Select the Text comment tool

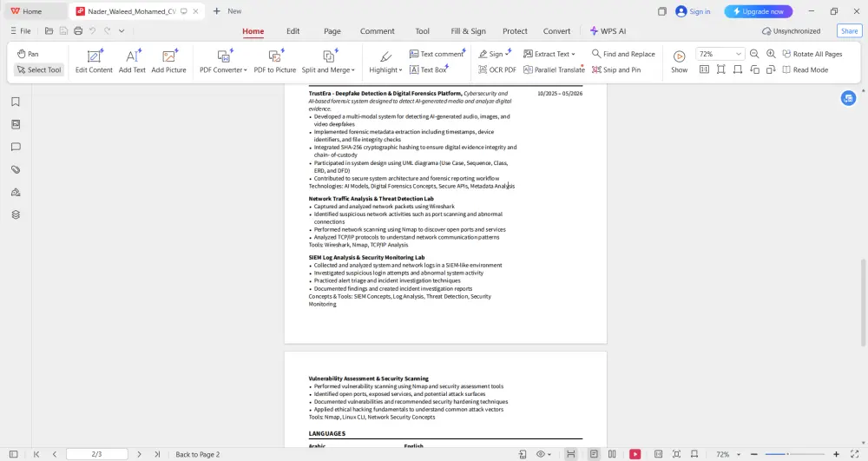437,54
